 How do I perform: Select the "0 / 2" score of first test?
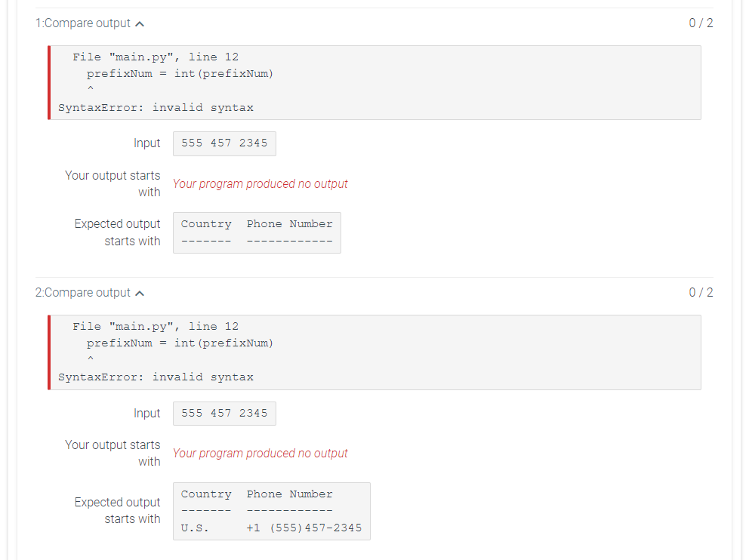tap(701, 23)
